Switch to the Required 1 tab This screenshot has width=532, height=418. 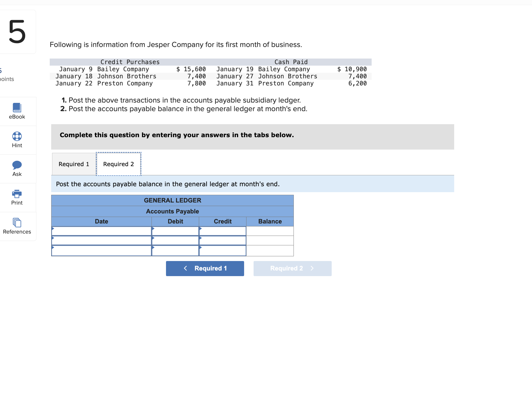(74, 164)
